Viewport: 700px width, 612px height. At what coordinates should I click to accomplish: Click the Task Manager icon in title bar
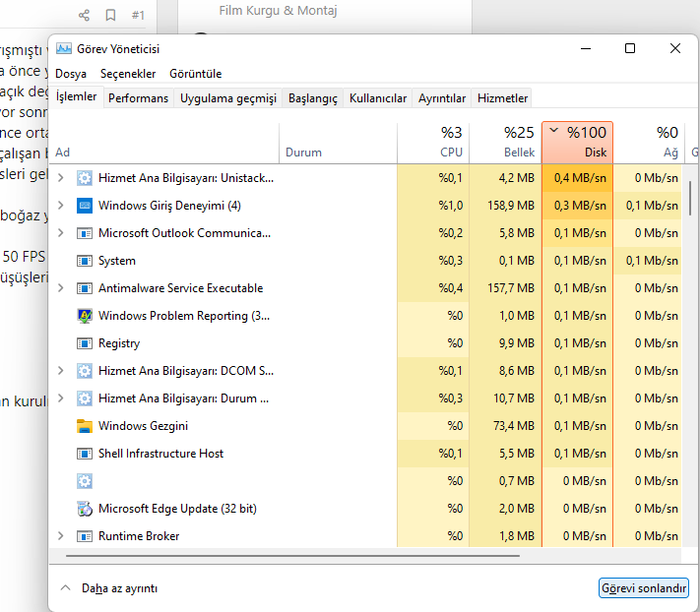[64, 48]
